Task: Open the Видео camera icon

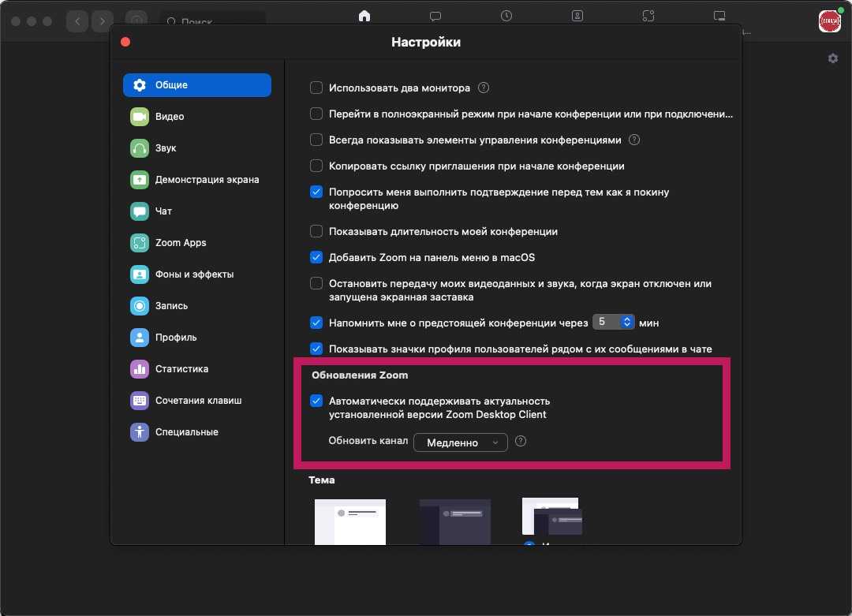Action: [x=140, y=117]
